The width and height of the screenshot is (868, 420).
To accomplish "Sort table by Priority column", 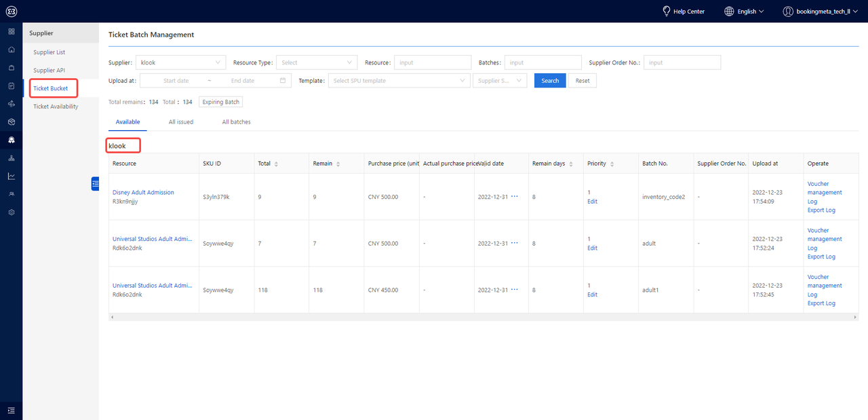I will tap(612, 164).
